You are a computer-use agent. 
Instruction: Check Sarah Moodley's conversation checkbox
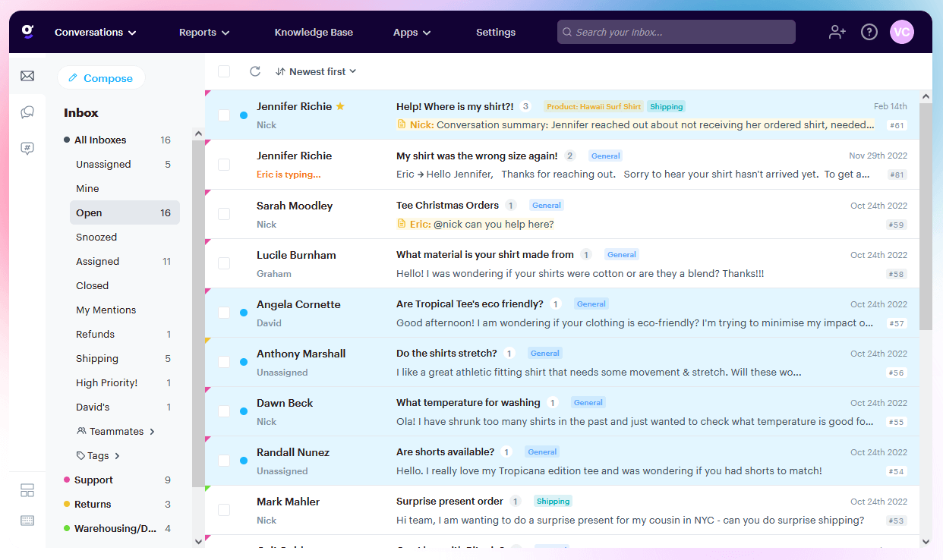[x=223, y=214]
